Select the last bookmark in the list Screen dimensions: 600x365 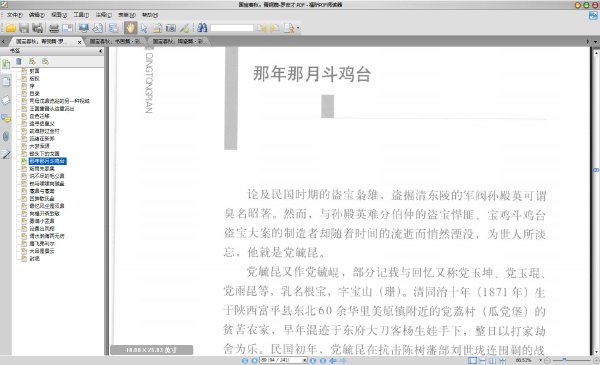pyautogui.click(x=34, y=259)
